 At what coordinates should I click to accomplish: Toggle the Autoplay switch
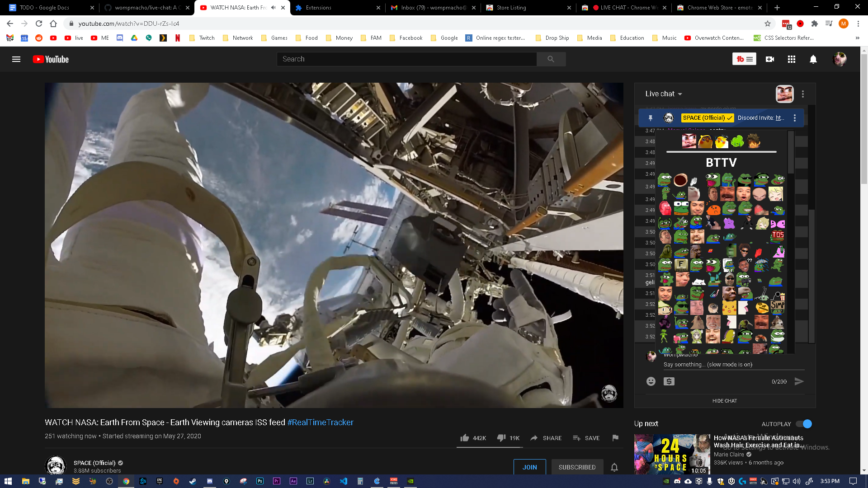coord(804,424)
